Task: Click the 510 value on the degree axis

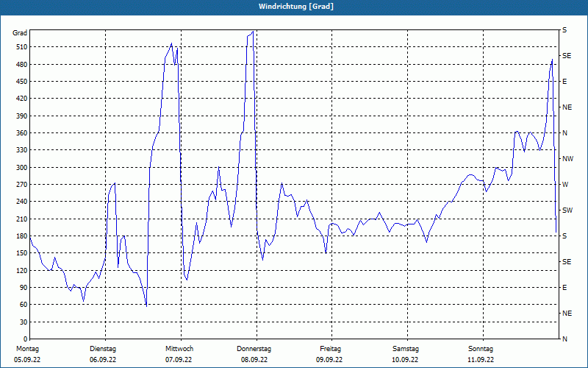Action: click(x=23, y=47)
